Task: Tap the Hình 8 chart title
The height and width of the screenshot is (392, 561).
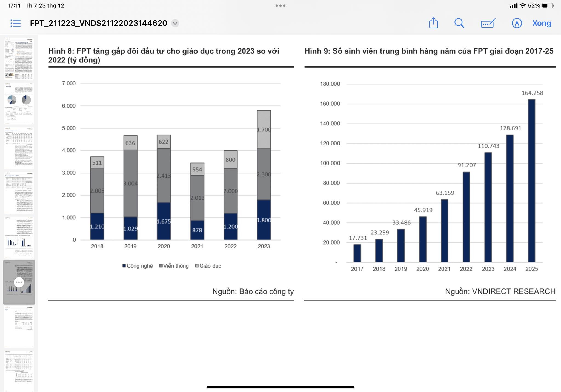Action: pos(164,56)
